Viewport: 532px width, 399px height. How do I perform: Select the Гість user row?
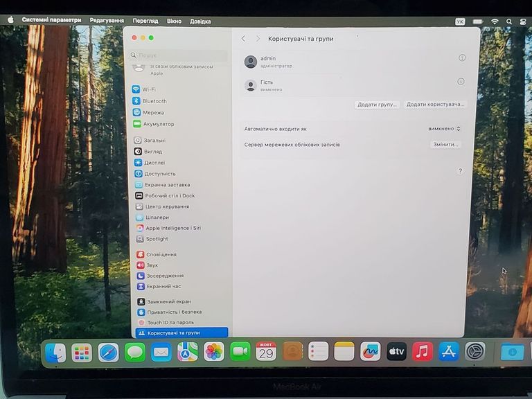coord(355,85)
